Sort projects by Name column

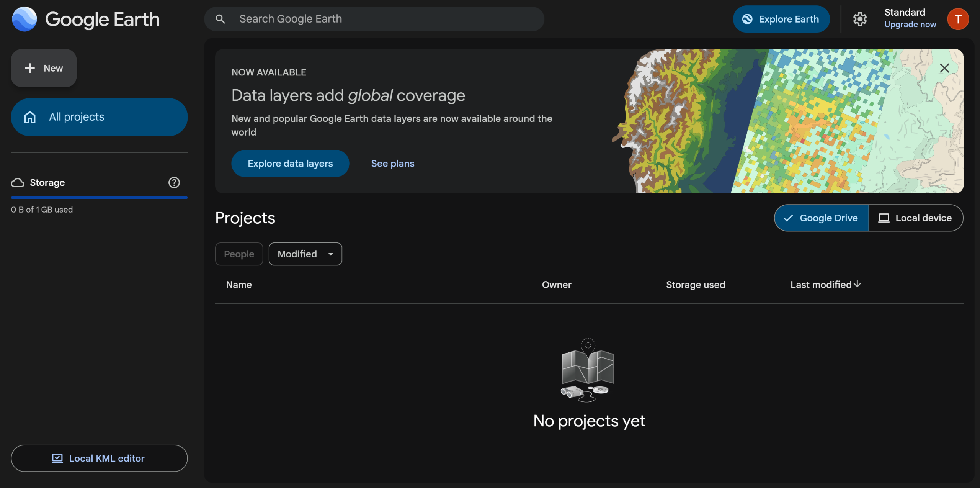click(x=239, y=285)
